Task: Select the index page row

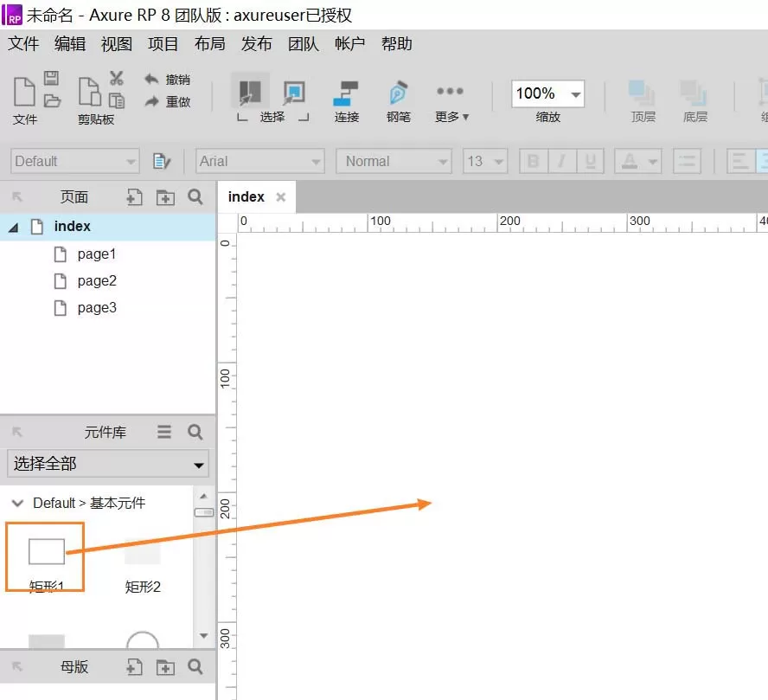Action: click(x=108, y=227)
